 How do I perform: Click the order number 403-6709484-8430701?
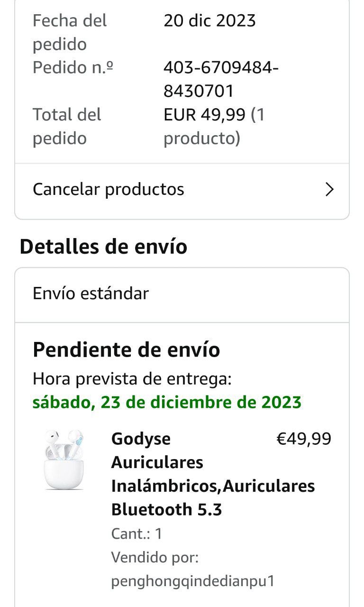click(221, 79)
